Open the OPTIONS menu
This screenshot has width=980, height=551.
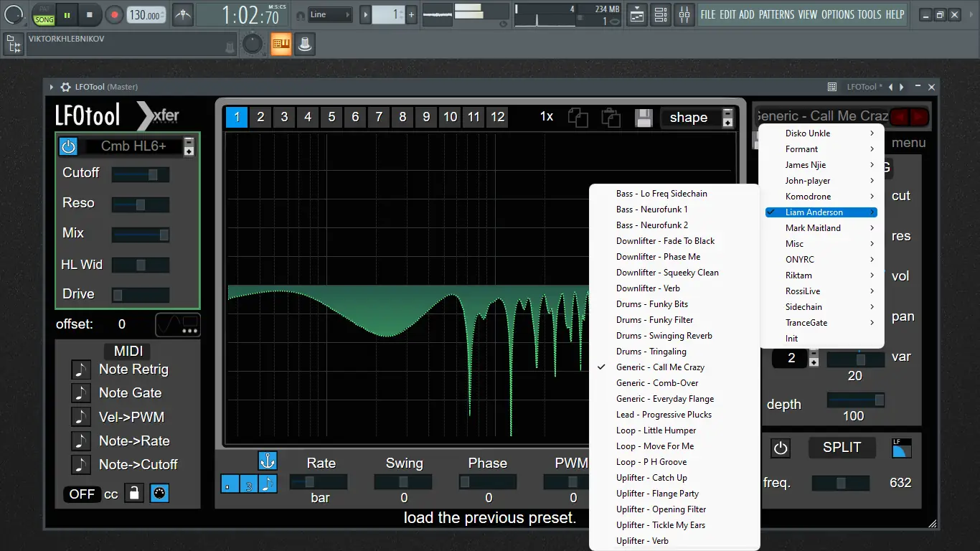[x=838, y=14]
